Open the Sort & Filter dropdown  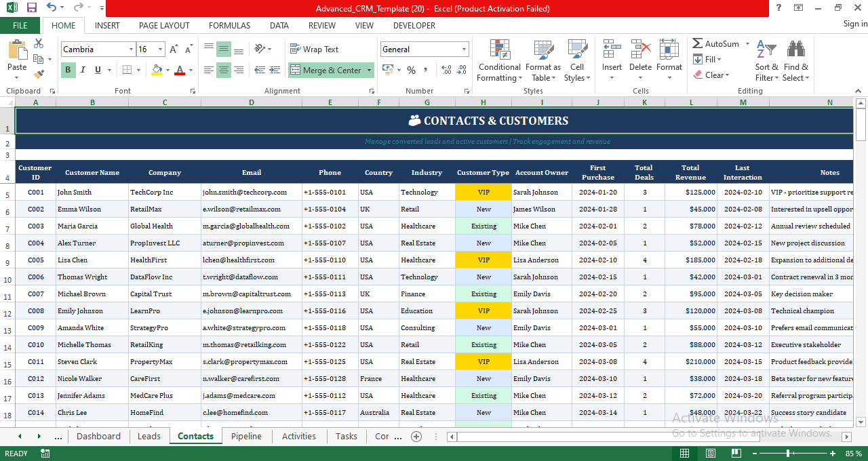pyautogui.click(x=766, y=61)
